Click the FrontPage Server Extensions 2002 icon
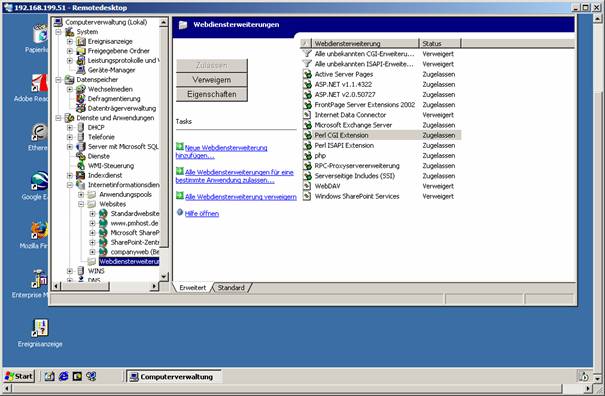 (307, 105)
